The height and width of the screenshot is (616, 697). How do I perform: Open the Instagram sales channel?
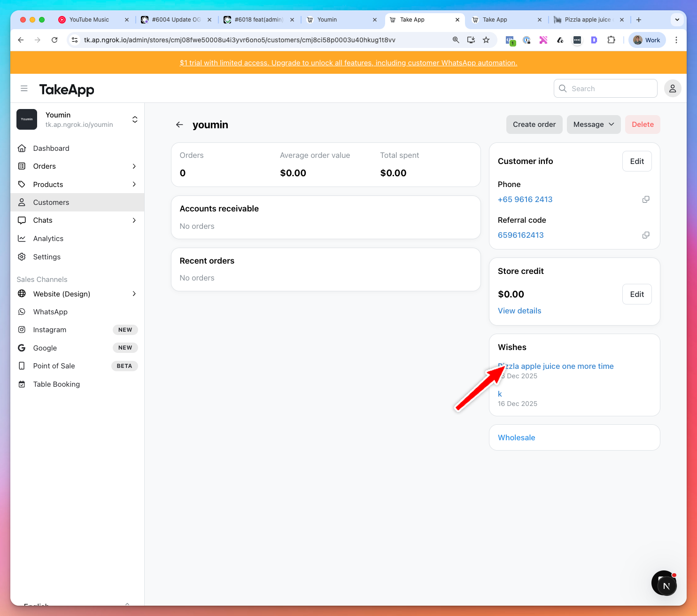point(77,330)
